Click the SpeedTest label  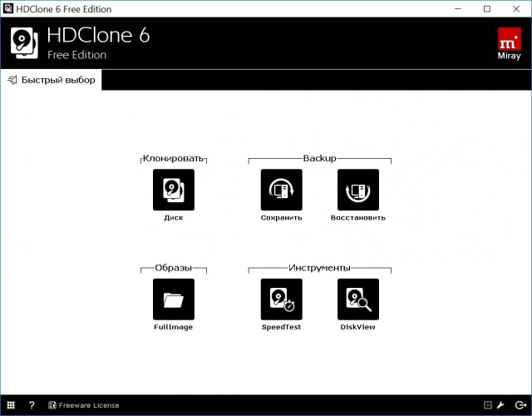click(x=281, y=327)
